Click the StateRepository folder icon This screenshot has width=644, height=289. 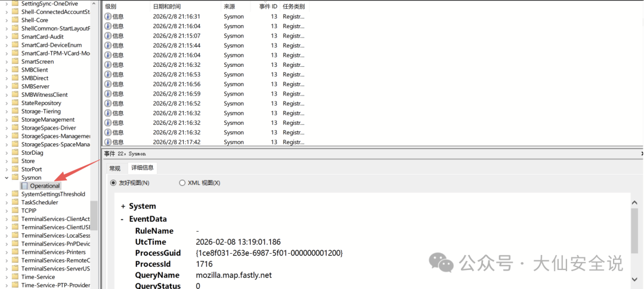pyautogui.click(x=15, y=103)
